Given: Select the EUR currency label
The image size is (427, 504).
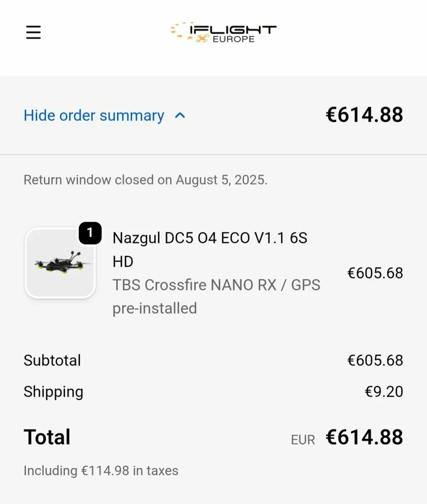Looking at the screenshot, I should (303, 439).
